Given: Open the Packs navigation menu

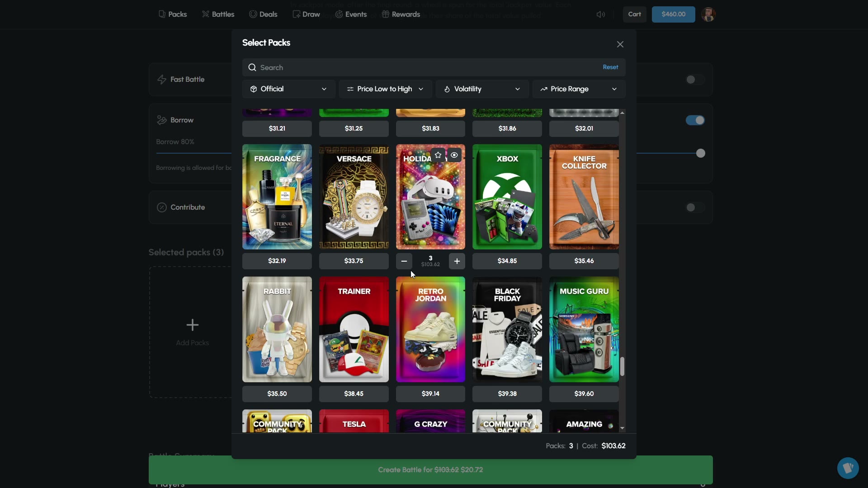Looking at the screenshot, I should (173, 14).
